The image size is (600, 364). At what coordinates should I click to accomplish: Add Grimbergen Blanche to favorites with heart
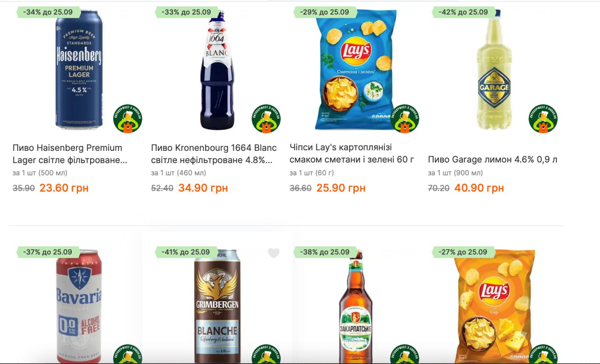(274, 253)
